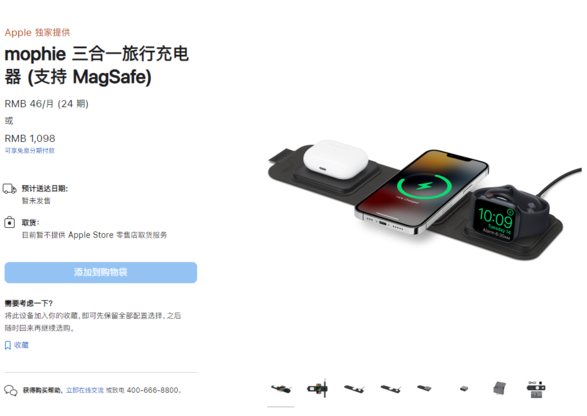Click the mophie product title heading
The width and height of the screenshot is (587, 416).
pyautogui.click(x=97, y=66)
